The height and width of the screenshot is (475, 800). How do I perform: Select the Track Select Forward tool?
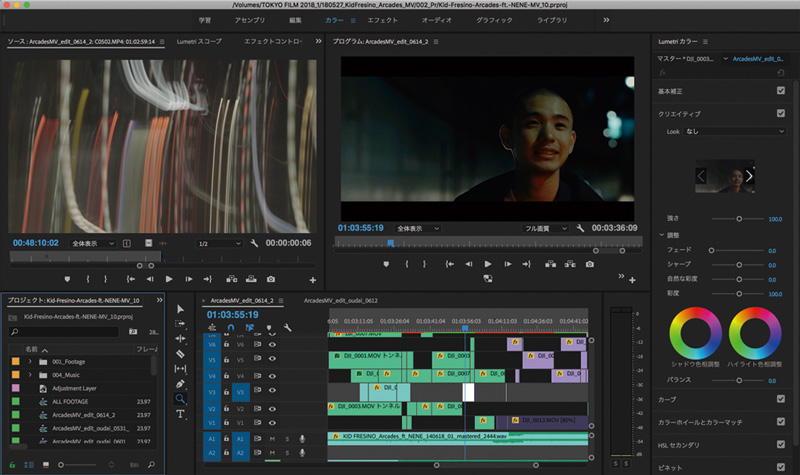point(180,323)
